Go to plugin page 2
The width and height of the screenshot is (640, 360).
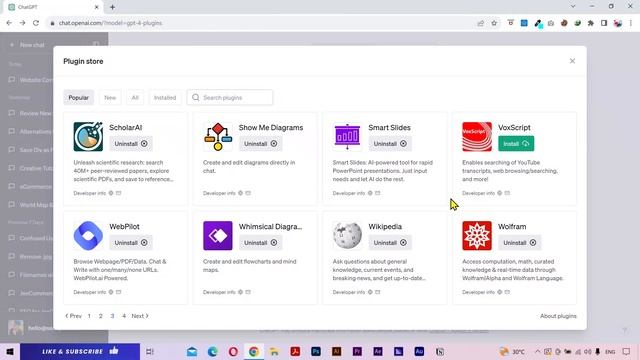click(x=100, y=316)
